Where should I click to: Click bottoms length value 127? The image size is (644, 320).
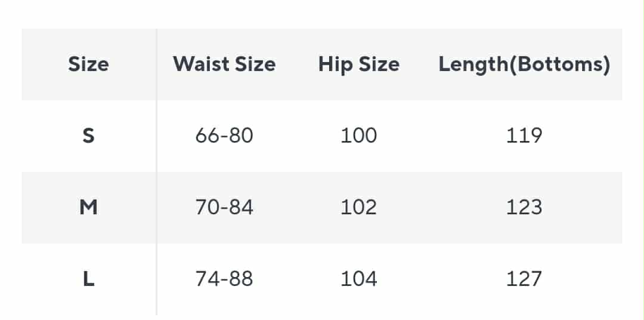pos(524,279)
